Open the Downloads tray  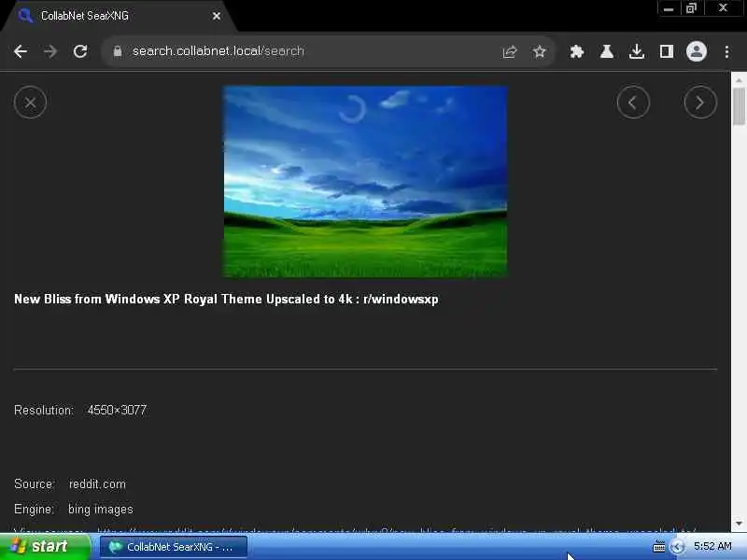click(x=637, y=51)
